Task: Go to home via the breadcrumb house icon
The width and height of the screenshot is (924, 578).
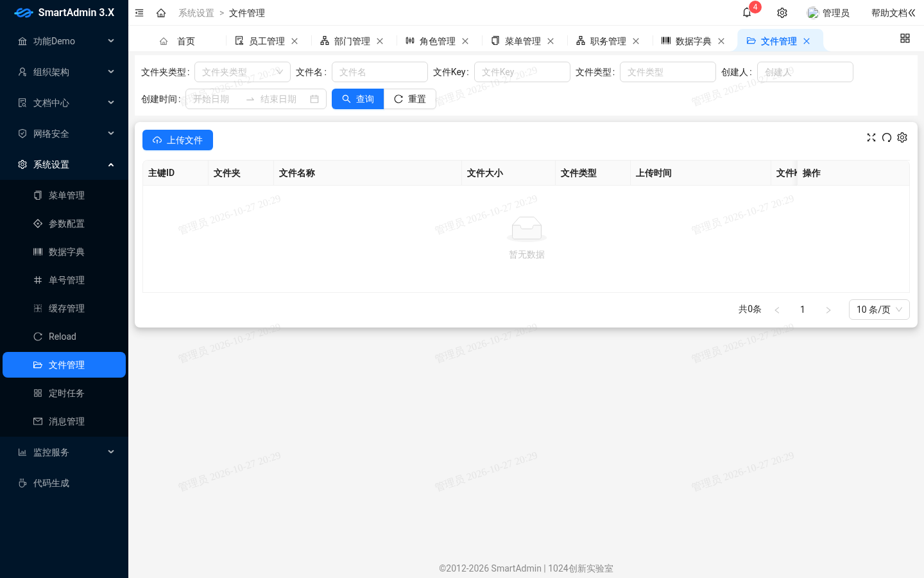Action: 161,13
